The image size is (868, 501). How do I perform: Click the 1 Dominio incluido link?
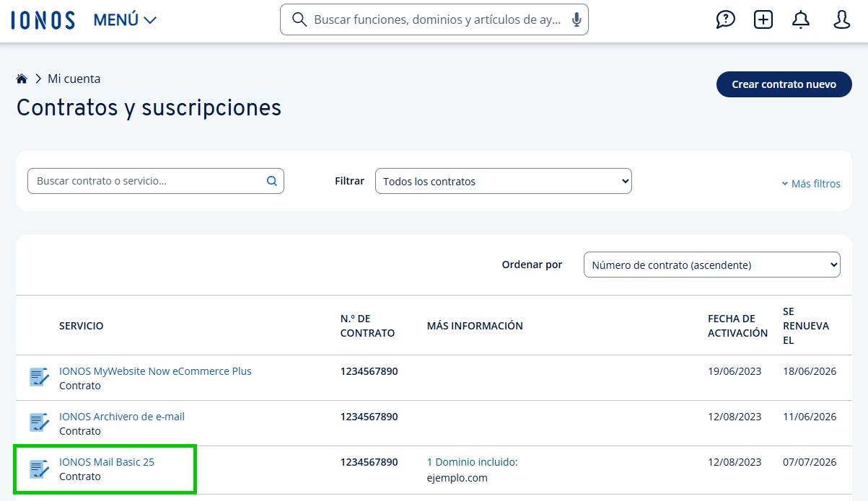tap(473, 462)
